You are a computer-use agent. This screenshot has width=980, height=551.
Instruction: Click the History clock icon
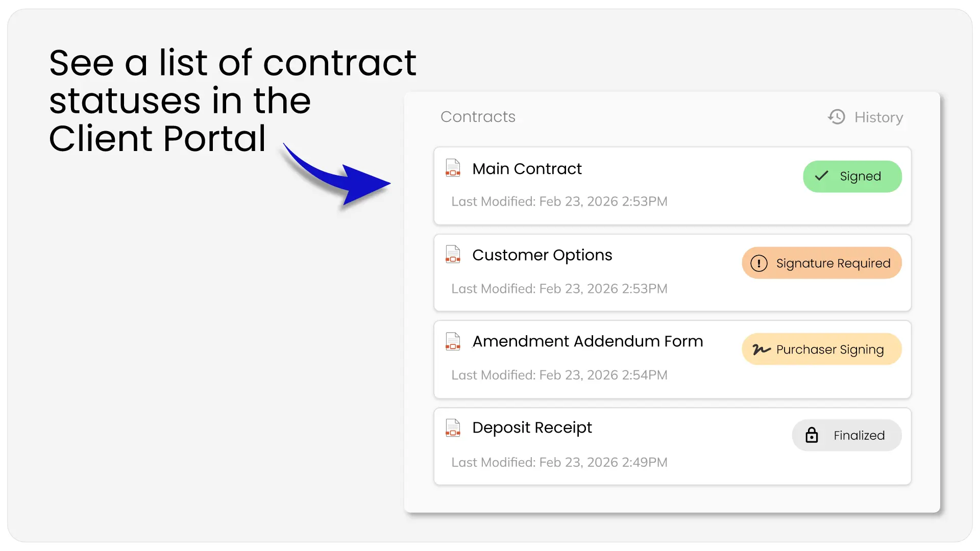(836, 117)
